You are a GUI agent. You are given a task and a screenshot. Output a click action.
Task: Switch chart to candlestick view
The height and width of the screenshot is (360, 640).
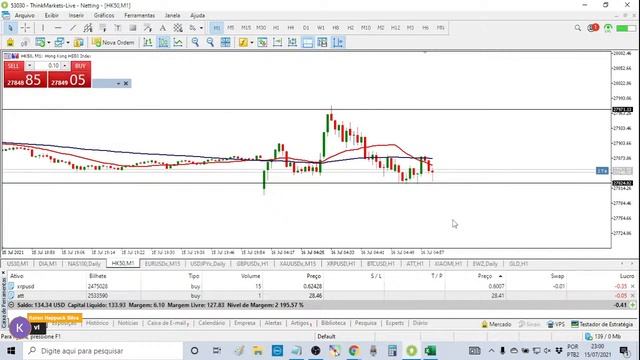coord(163,42)
